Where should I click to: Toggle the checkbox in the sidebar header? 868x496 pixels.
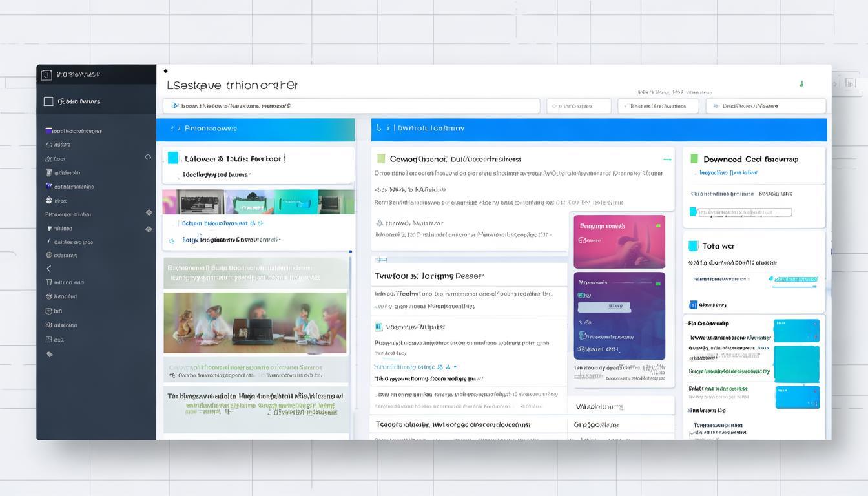coord(48,101)
